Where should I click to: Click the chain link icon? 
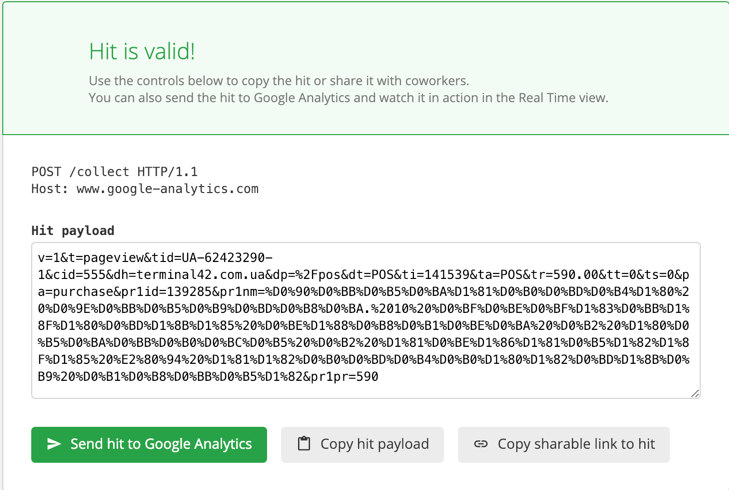[481, 444]
